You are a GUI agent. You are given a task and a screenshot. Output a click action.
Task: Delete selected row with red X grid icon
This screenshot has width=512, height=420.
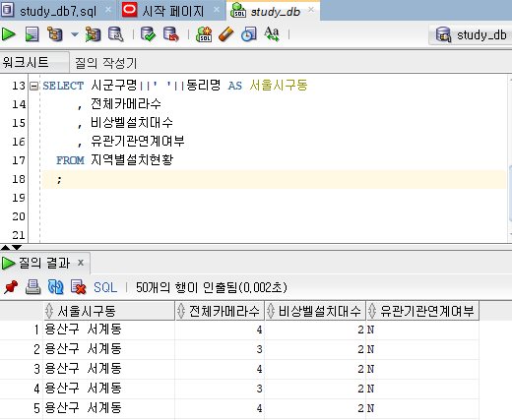pyautogui.click(x=78, y=287)
